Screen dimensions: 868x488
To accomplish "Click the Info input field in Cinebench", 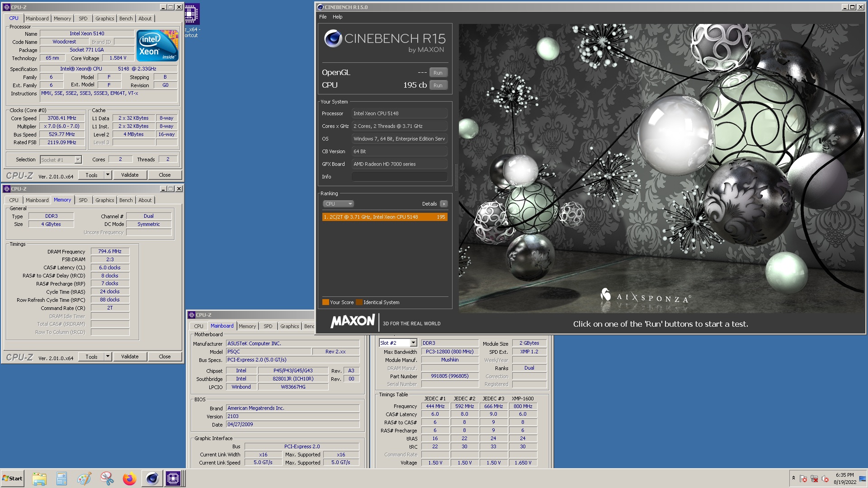I will point(400,177).
